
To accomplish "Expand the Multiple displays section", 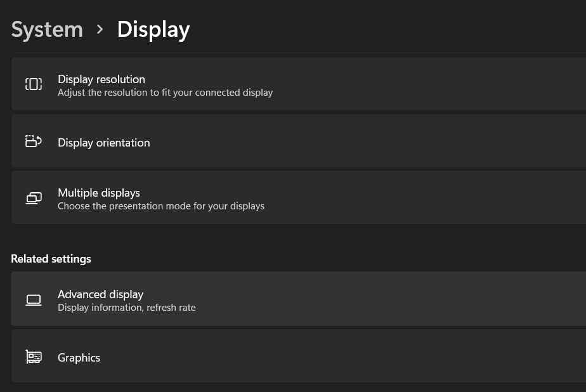I will coord(299,198).
